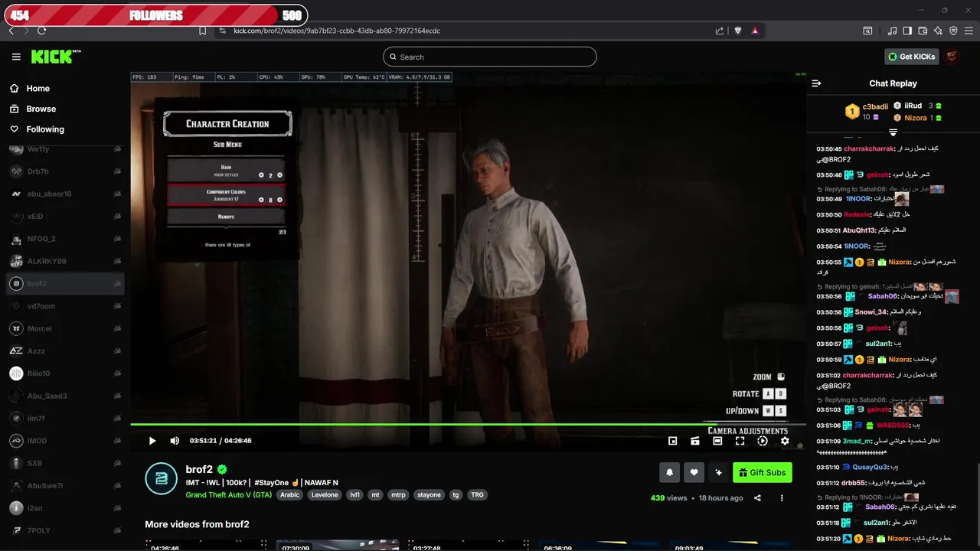Open the abu_abeer16 channel in sidebar

pos(65,194)
